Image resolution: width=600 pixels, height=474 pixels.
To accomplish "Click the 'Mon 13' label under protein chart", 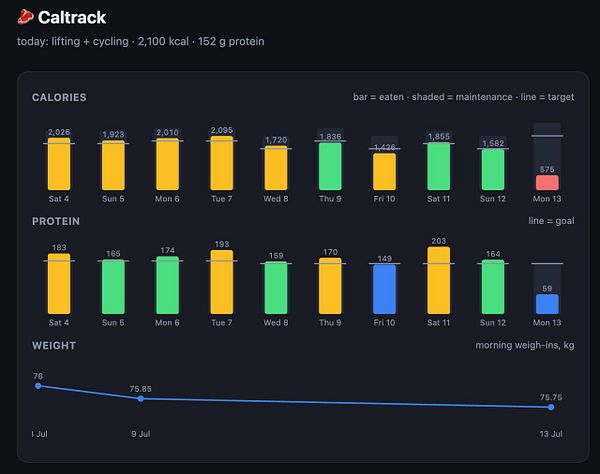I will (x=547, y=323).
